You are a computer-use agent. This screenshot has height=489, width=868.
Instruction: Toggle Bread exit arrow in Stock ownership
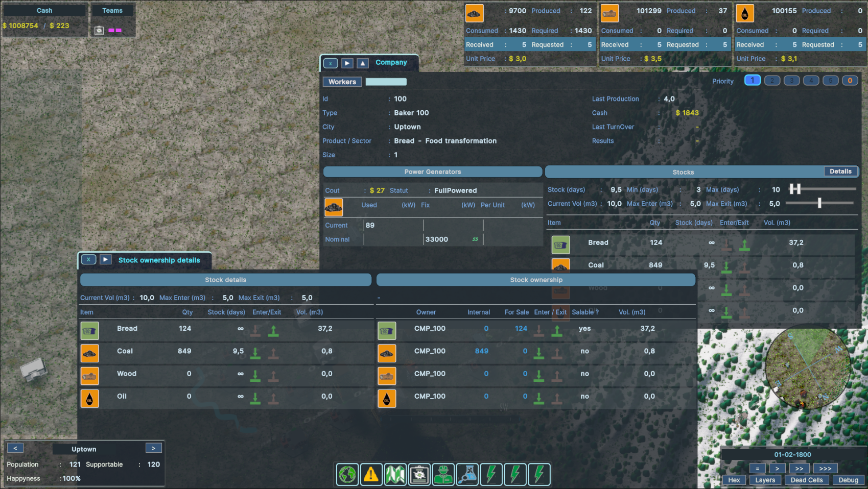point(557,331)
